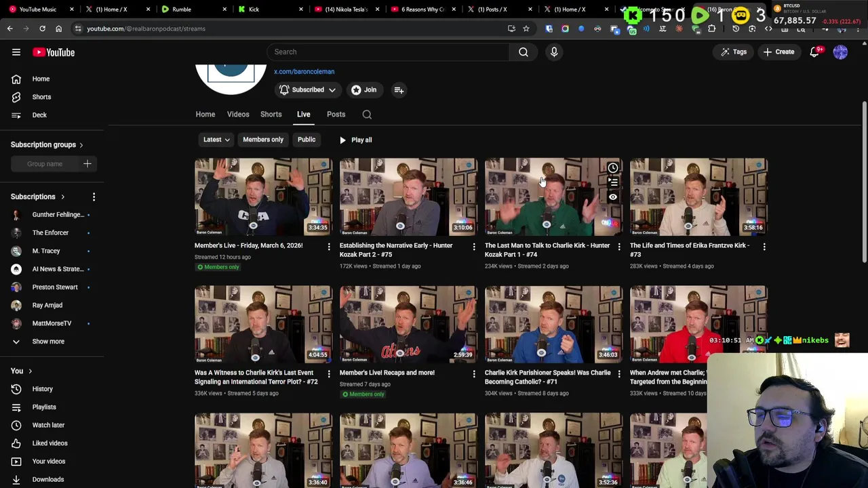This screenshot has height=488, width=868.
Task: Bookmark this page with the star icon
Action: pos(526,28)
